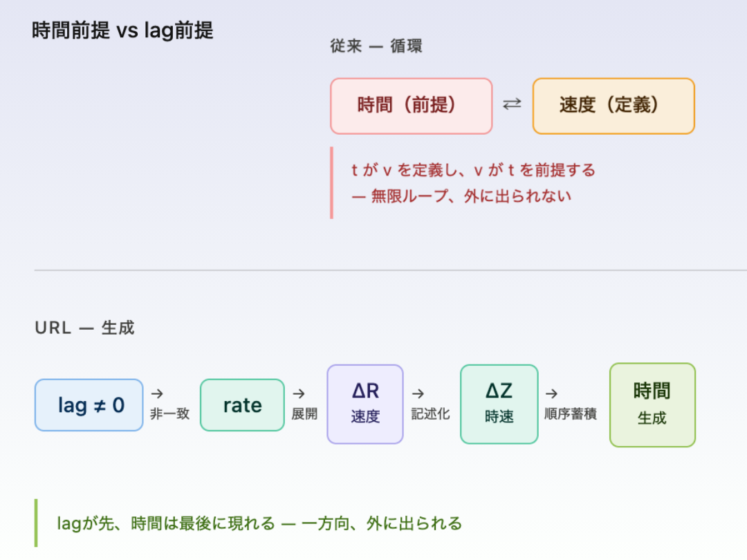
Task: Click the right arrow above 順序蓄積
Action: coord(551,393)
